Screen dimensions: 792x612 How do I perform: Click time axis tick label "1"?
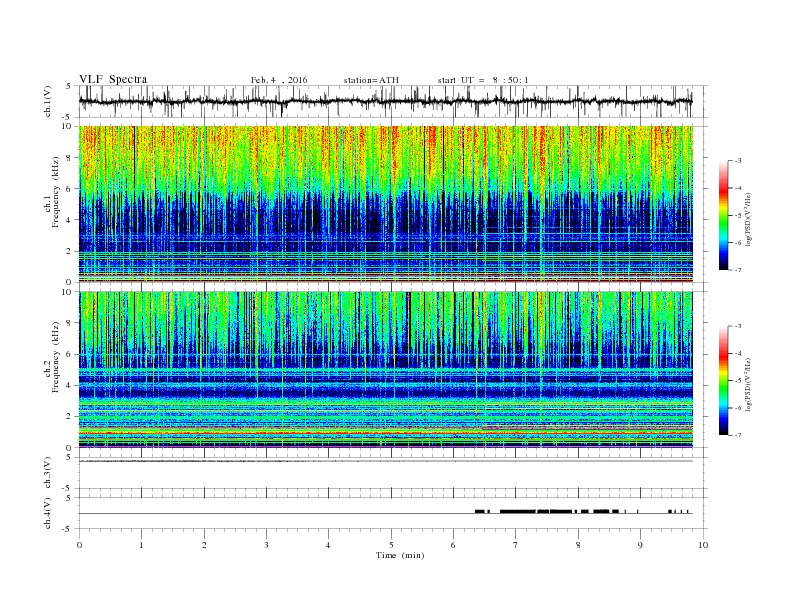click(141, 545)
